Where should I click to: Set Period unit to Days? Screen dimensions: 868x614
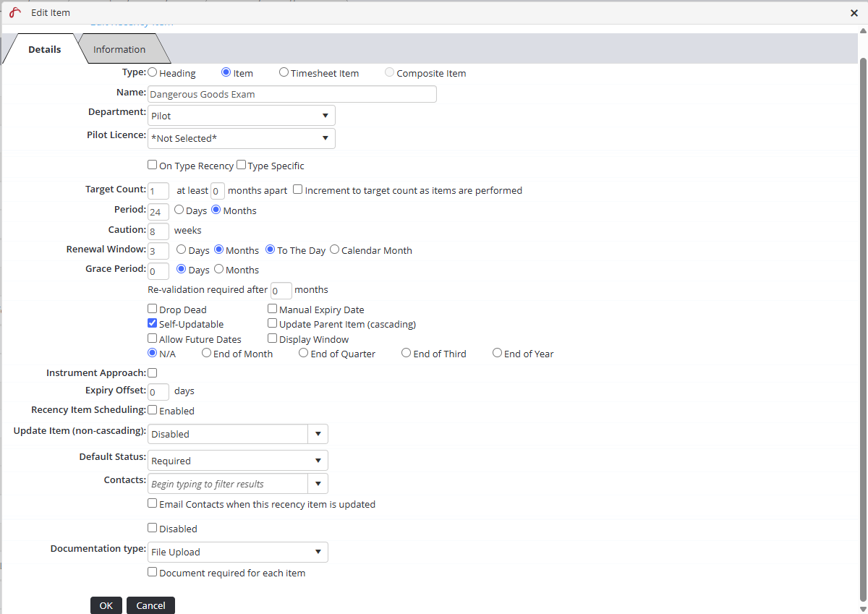[180, 210]
